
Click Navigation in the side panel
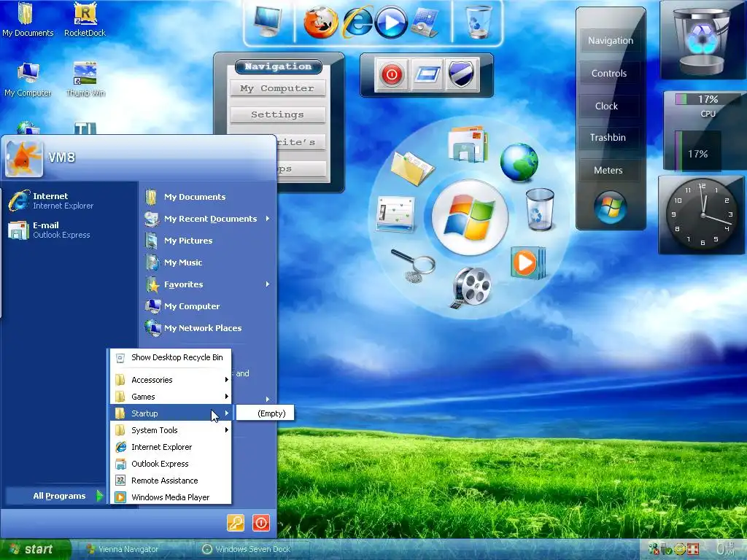(x=611, y=41)
